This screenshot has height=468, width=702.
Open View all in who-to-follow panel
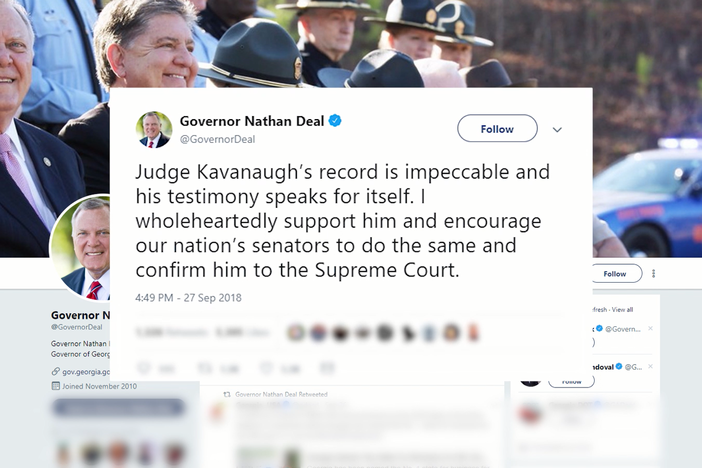622,309
